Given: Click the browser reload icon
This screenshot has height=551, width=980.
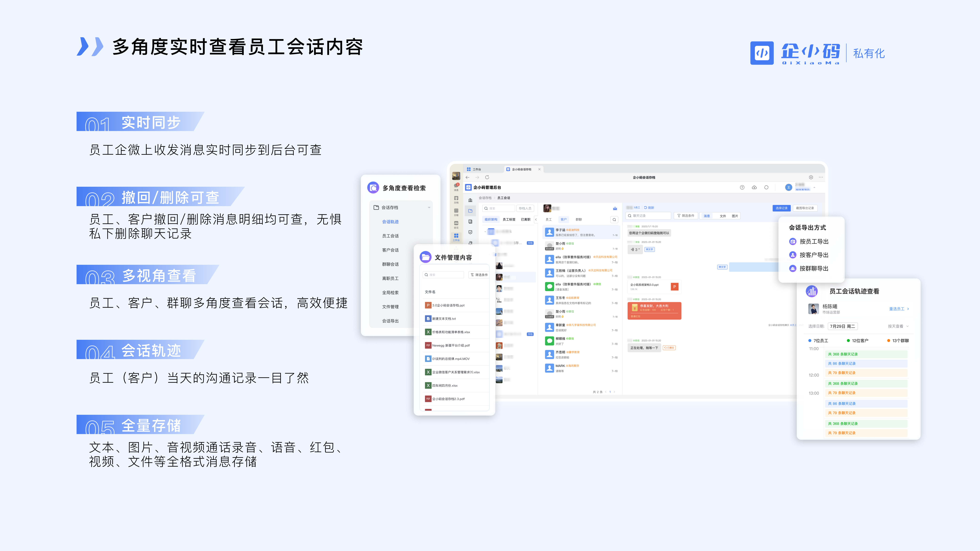Looking at the screenshot, I should coord(487,177).
